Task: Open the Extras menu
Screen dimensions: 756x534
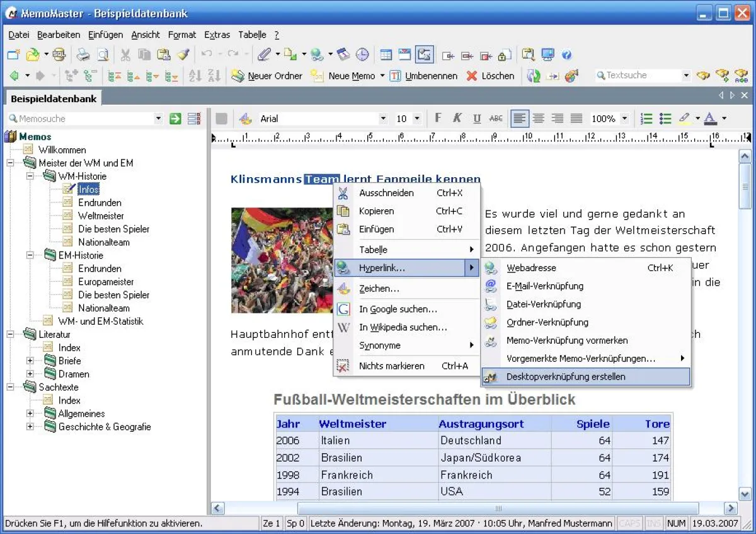Action: point(217,35)
